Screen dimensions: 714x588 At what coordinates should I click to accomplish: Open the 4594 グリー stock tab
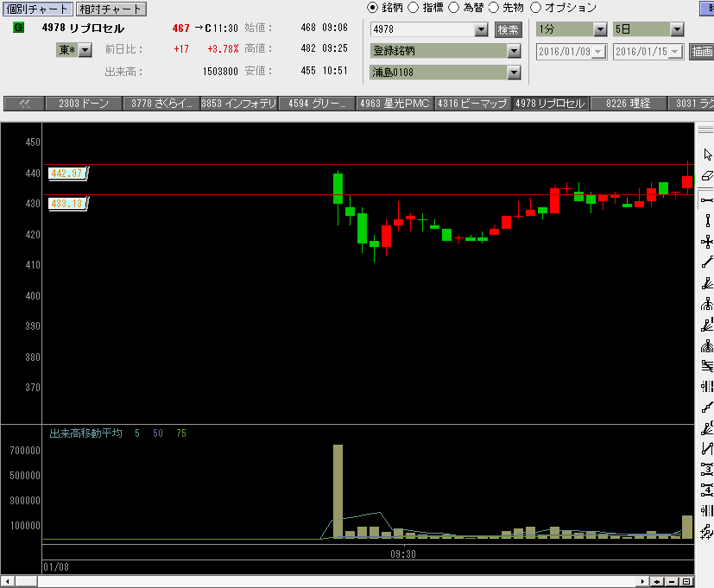click(317, 104)
